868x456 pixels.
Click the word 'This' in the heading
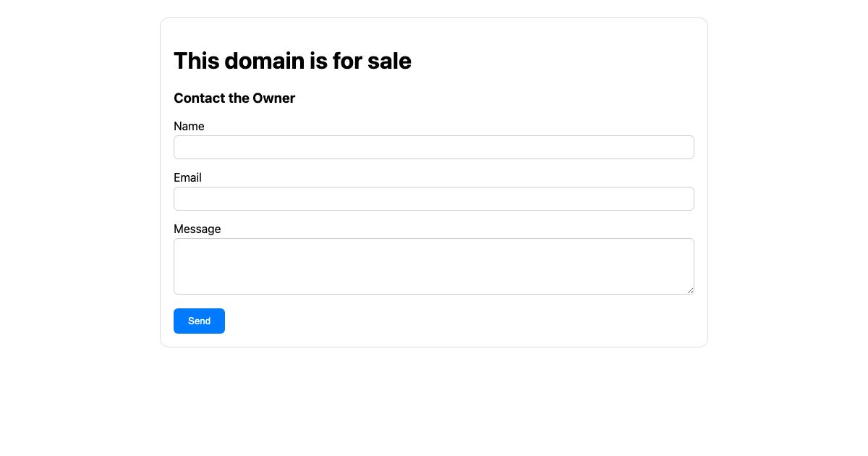[196, 61]
